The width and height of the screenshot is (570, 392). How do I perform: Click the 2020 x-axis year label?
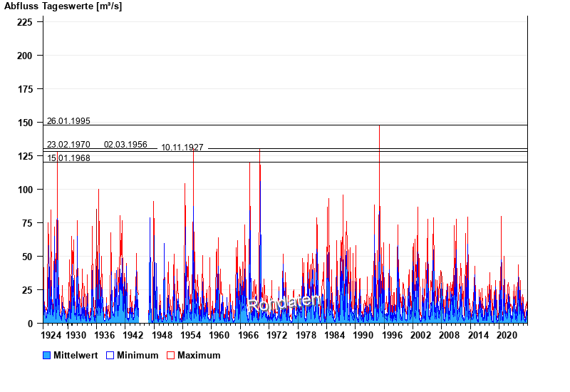[x=507, y=334]
